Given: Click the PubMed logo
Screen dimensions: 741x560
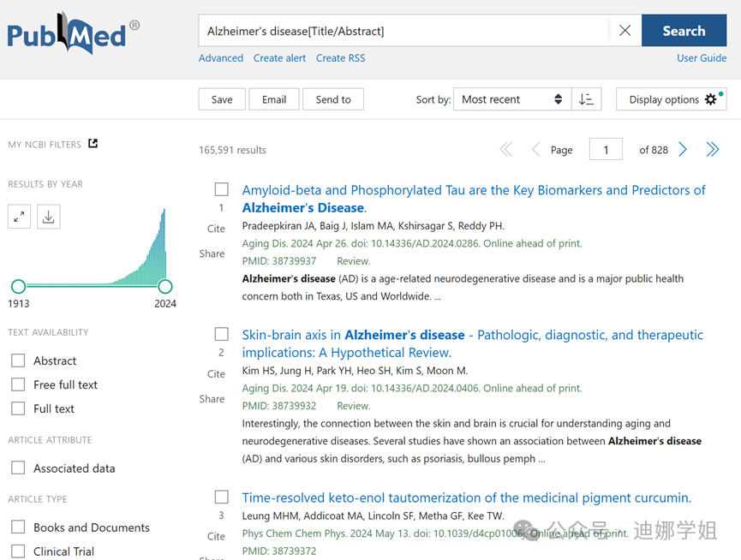Looking at the screenshot, I should [x=73, y=33].
